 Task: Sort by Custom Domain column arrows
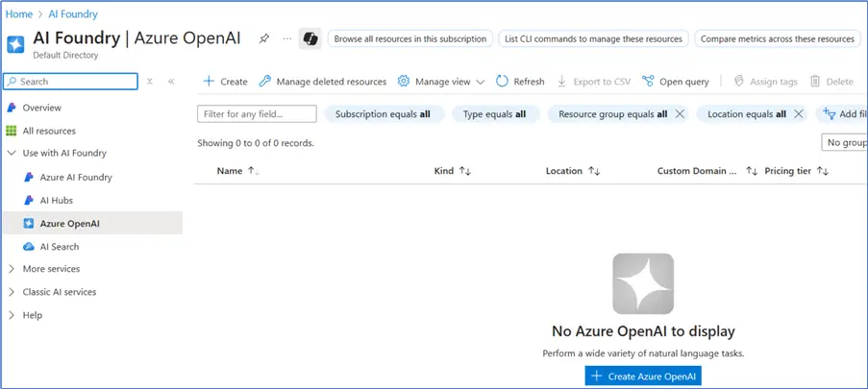(x=751, y=172)
